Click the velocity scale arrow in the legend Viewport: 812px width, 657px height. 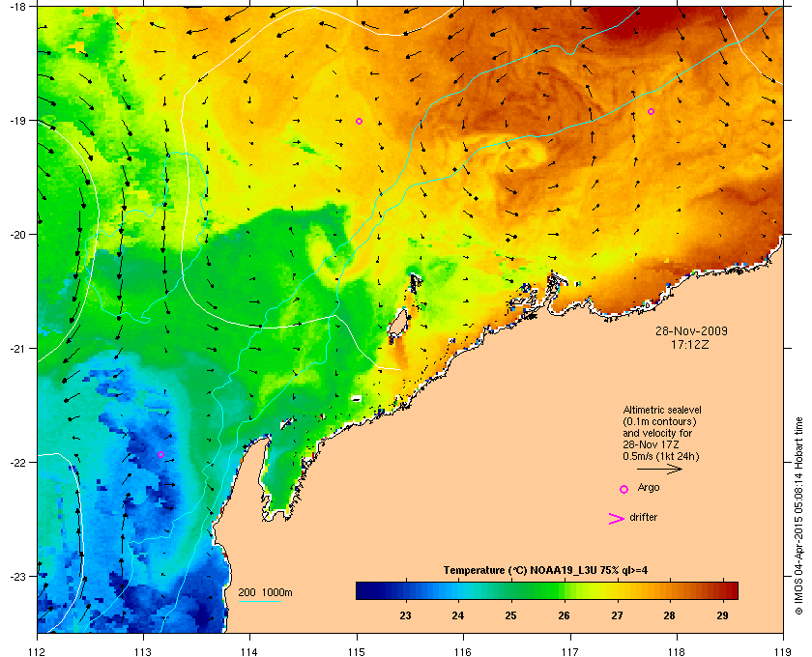point(659,469)
